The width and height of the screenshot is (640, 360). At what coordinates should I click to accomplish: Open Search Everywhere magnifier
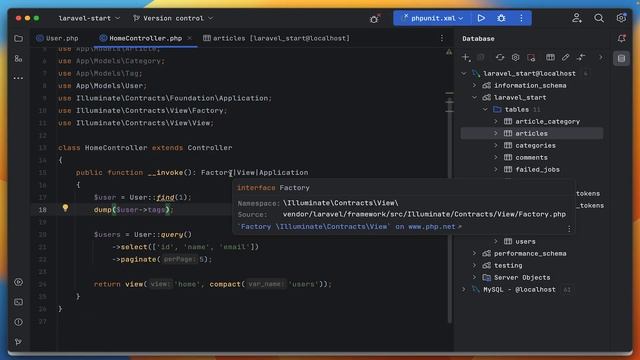pos(599,18)
